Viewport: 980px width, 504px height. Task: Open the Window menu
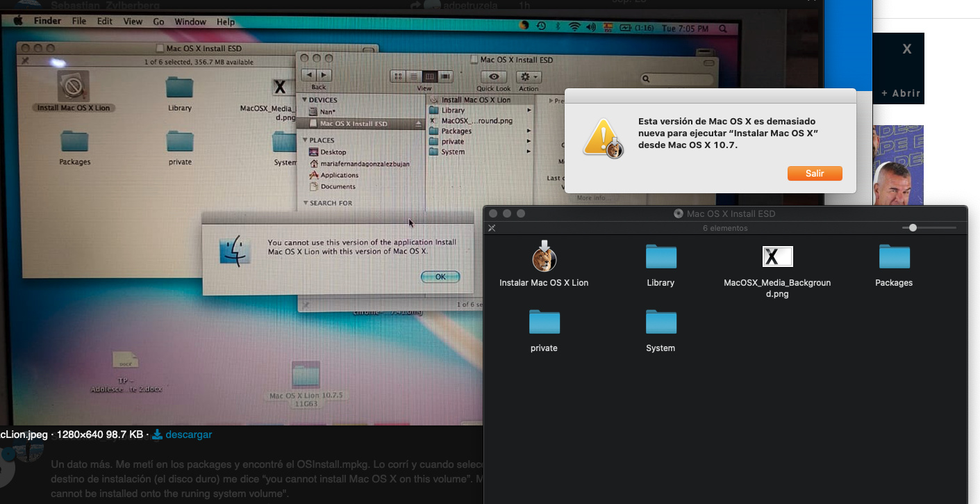tap(190, 22)
